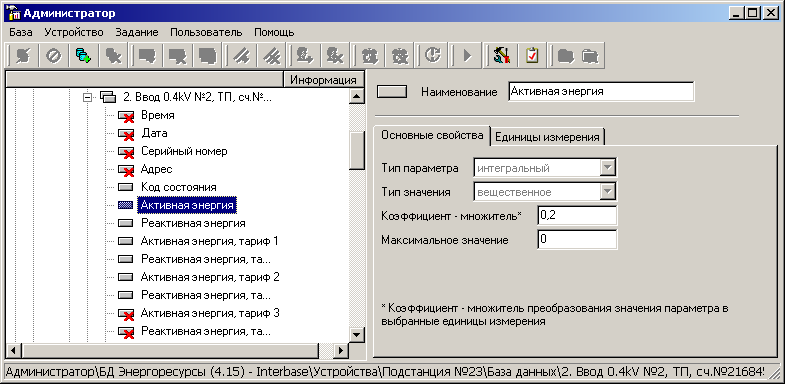This screenshot has width=785, height=384.
Task: Click the tree scroll down arrow
Action: click(356, 334)
